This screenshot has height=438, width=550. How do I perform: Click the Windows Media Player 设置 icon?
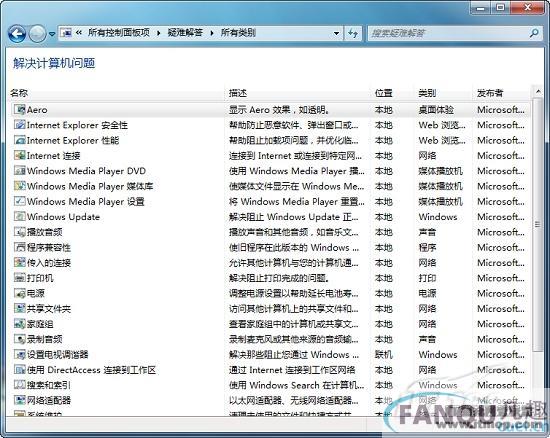point(19,201)
